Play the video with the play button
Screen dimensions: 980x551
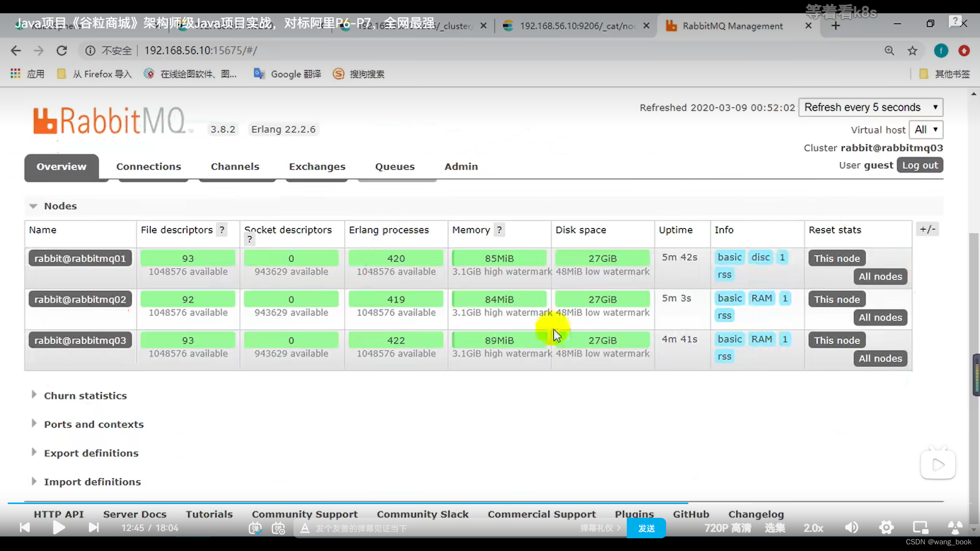coord(59,528)
